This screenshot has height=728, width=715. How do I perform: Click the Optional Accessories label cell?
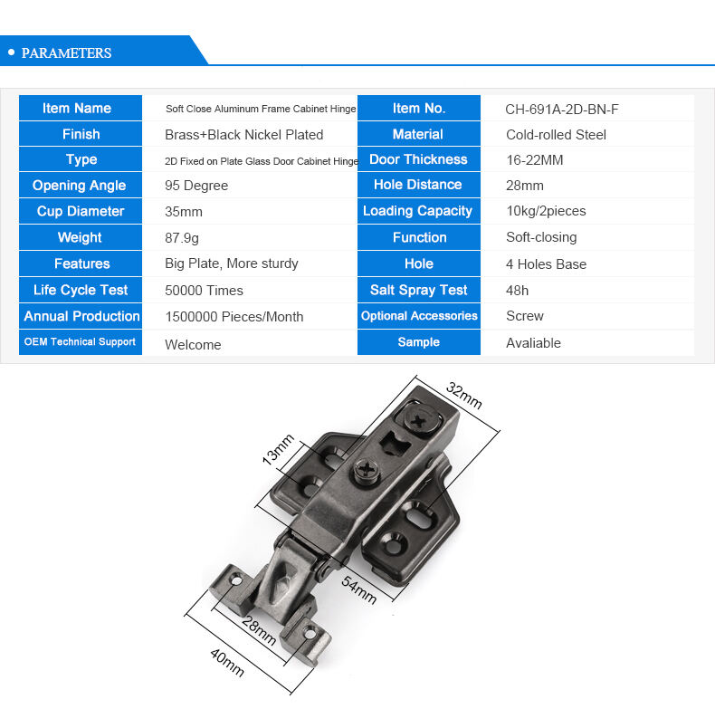tap(418, 316)
